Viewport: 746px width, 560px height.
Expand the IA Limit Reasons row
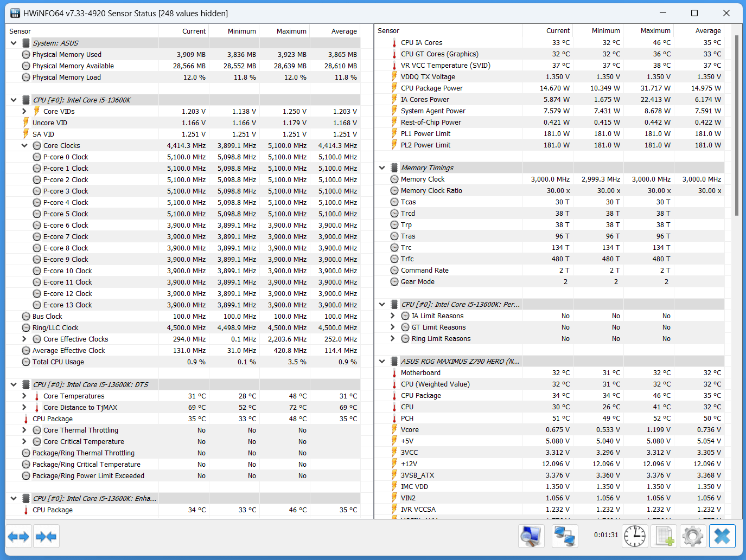click(x=393, y=316)
